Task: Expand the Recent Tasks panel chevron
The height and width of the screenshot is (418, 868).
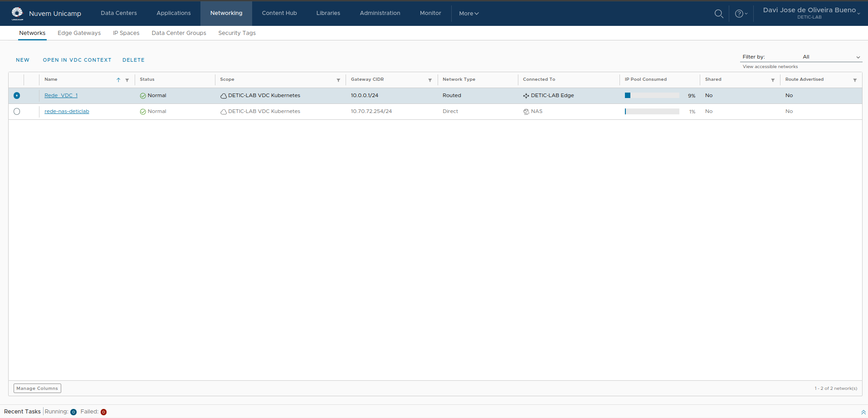Action: (x=863, y=412)
